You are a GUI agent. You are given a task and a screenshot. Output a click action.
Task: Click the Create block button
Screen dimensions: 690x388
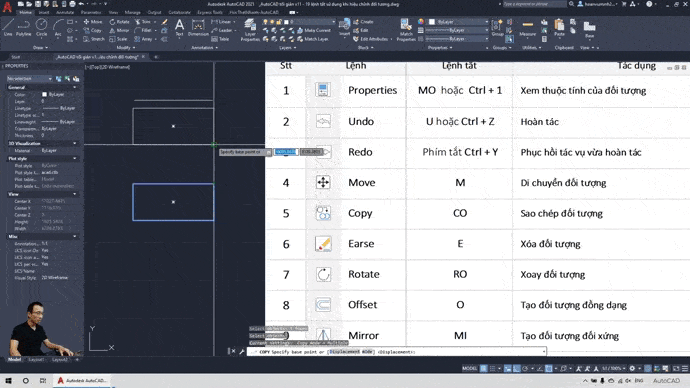[x=363, y=22]
